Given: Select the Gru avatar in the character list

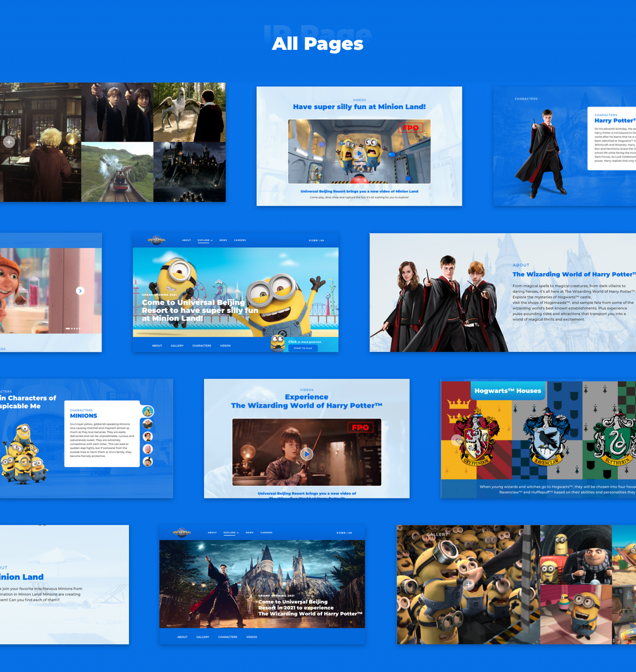Looking at the screenshot, I should (x=148, y=424).
